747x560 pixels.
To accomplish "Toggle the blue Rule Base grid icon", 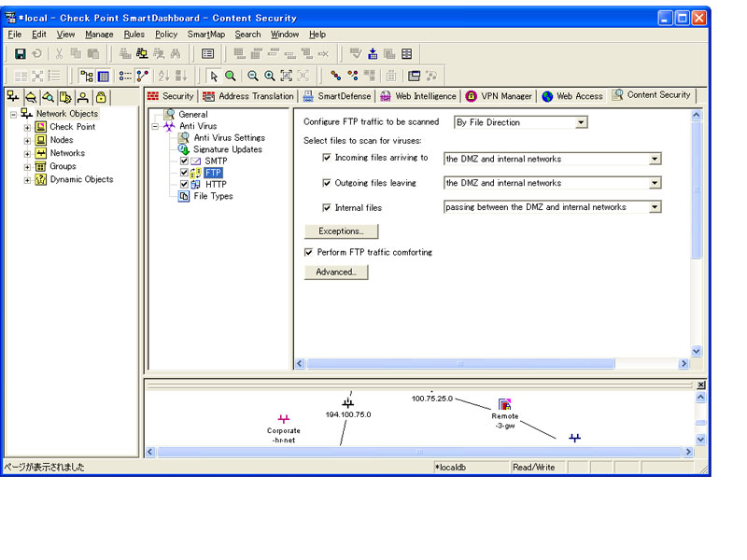I will 103,76.
